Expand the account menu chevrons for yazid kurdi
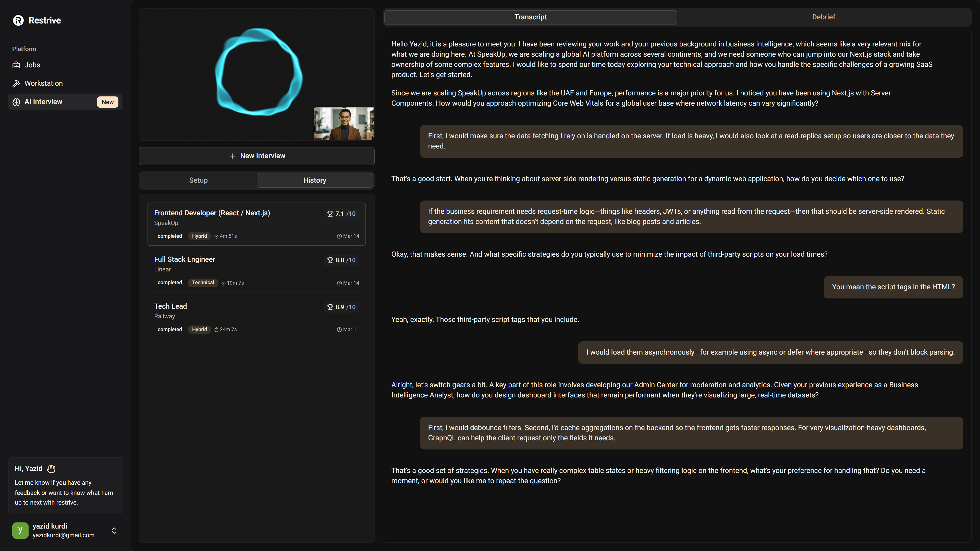Image resolution: width=980 pixels, height=551 pixels. (114, 530)
